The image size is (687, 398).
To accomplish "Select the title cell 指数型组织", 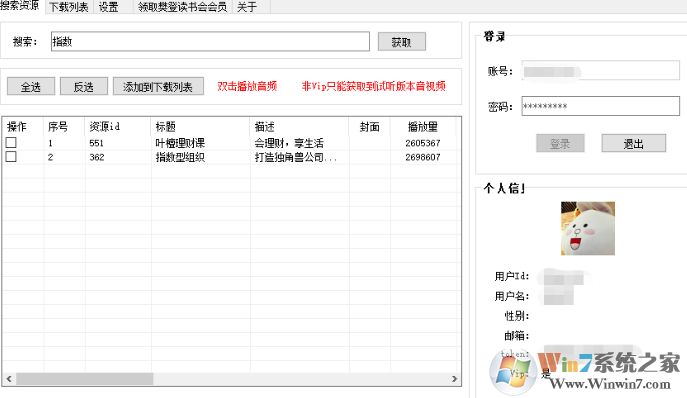I will (x=180, y=157).
